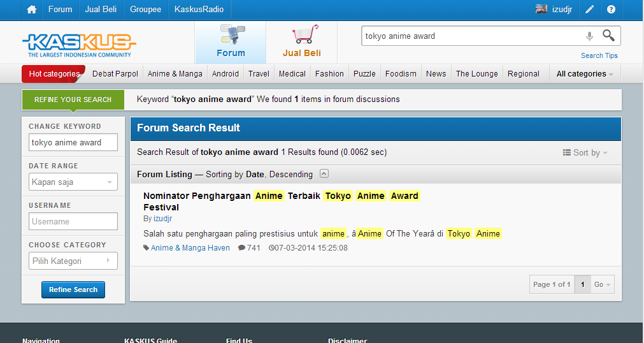Open the Anime & Manga category
The width and height of the screenshot is (644, 343).
tap(175, 74)
